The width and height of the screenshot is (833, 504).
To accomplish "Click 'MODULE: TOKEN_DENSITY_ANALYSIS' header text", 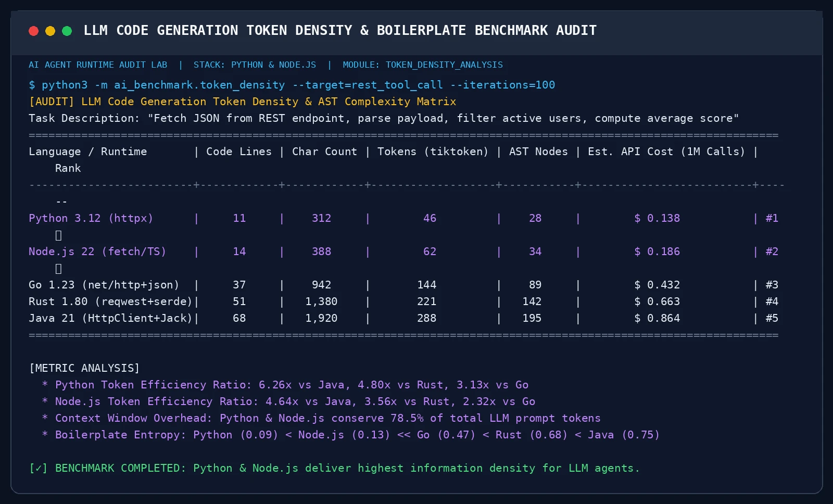I will coord(423,65).
